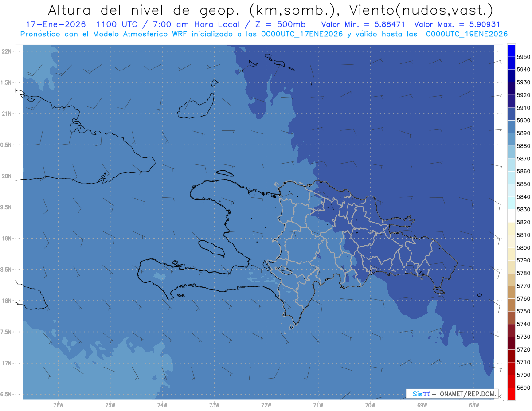Screen dimensions: 532x411
Task: Click the 18N latitude axis label
Action: pos(7,301)
